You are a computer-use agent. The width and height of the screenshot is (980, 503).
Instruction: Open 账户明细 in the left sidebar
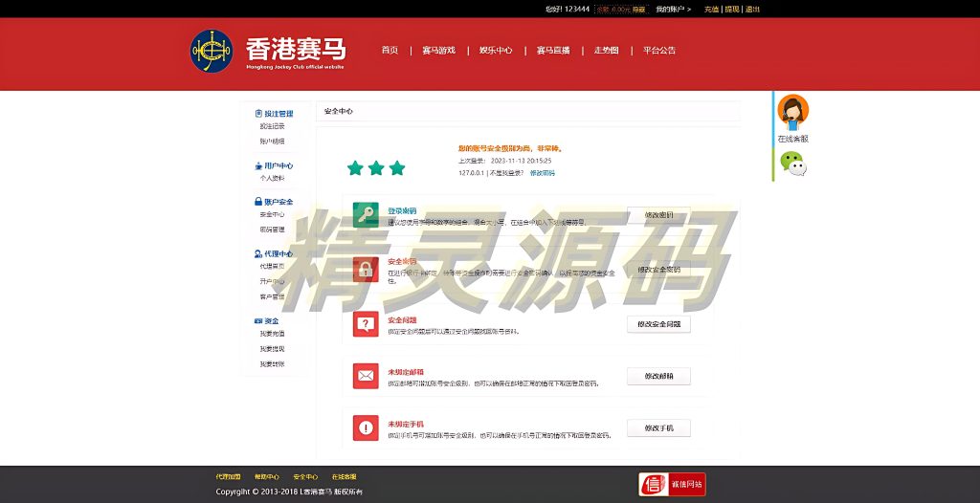272,142
